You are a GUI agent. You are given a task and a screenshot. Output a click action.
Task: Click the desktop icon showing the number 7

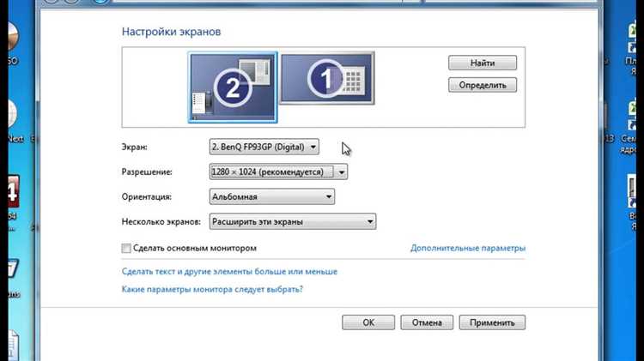[x=13, y=268]
